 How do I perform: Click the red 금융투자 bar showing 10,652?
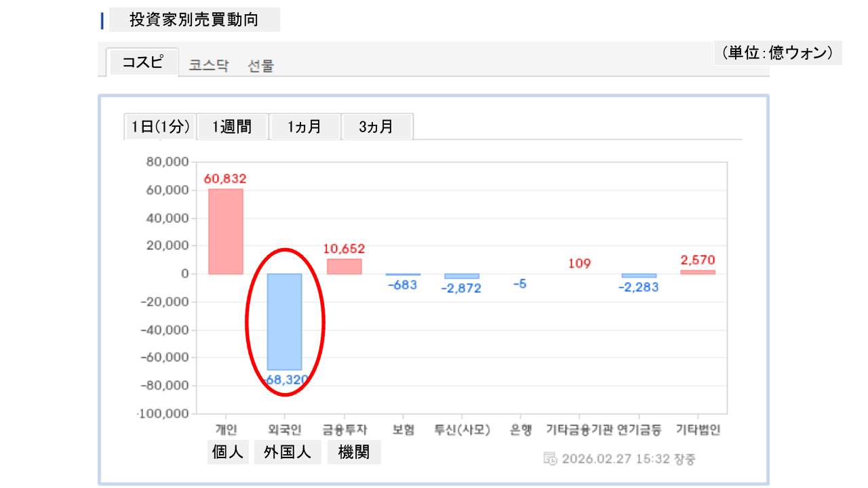tap(344, 266)
